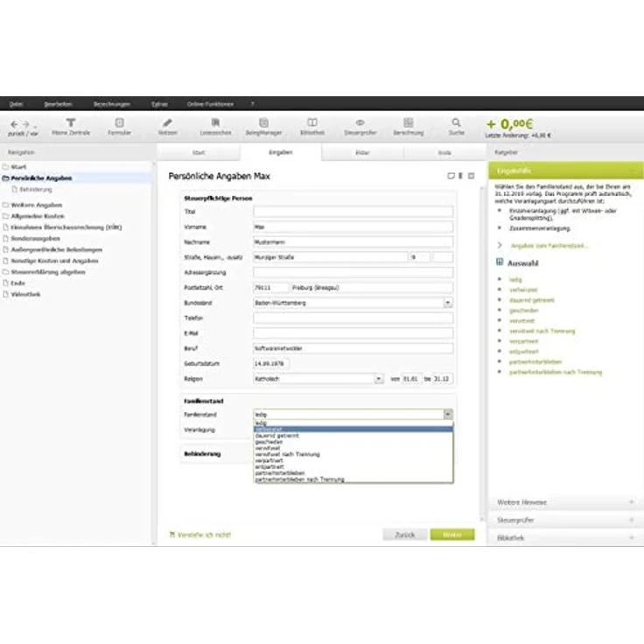This screenshot has height=644, width=644.
Task: Open the Religion dropdown arrow
Action: 378,379
